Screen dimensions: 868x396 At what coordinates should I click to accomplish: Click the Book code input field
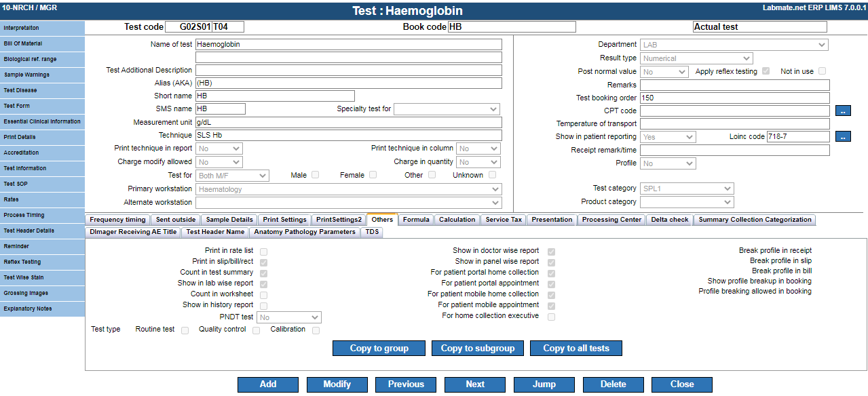[x=512, y=27]
